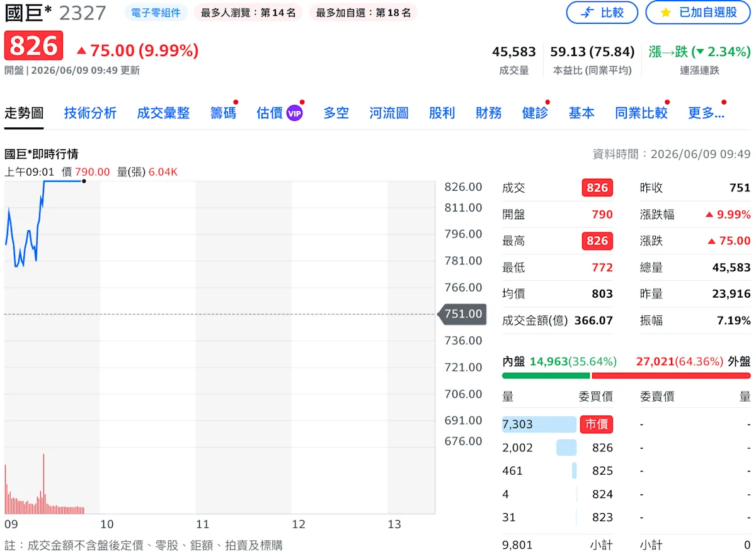Screen dimensions: 756x554
Task: Click the 昨量 23,916 value
Action: click(x=731, y=294)
